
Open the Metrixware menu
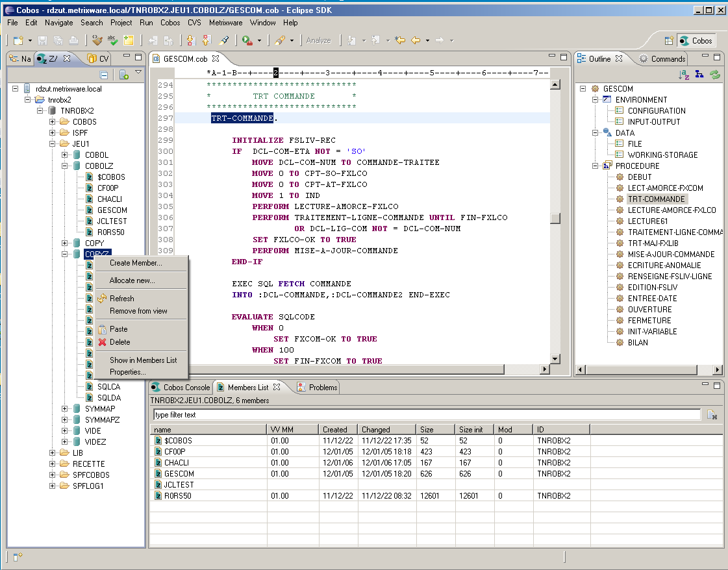225,22
